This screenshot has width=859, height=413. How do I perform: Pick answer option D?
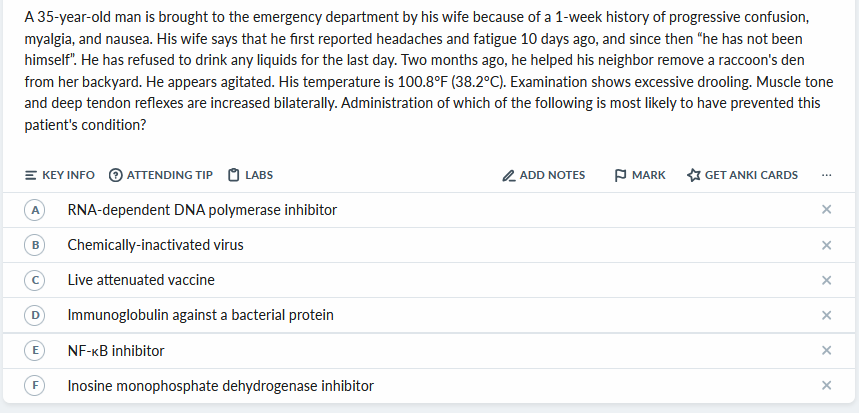click(36, 315)
